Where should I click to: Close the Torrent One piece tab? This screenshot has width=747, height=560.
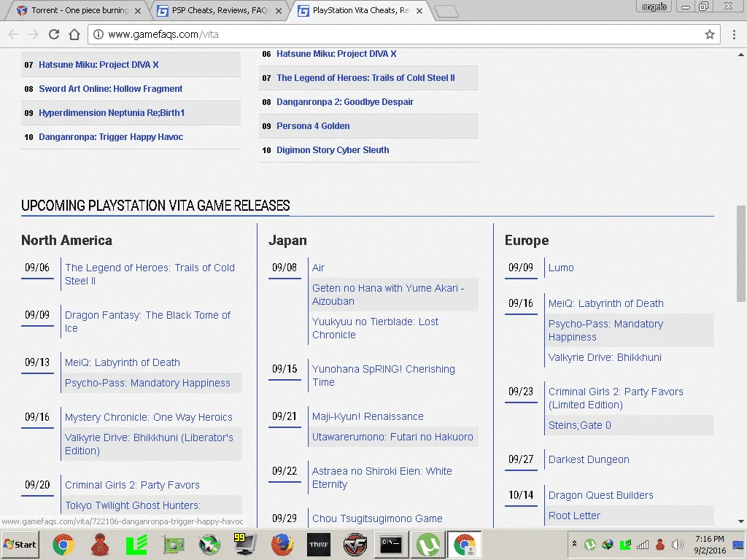tap(138, 10)
